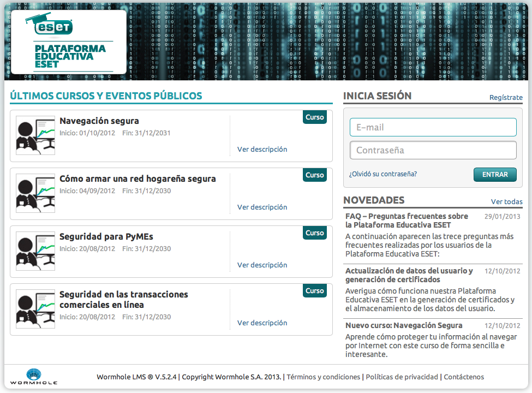Open the FAQ – Preguntas frecuentes news item
Screen dimensions: 532x393
click(407, 221)
